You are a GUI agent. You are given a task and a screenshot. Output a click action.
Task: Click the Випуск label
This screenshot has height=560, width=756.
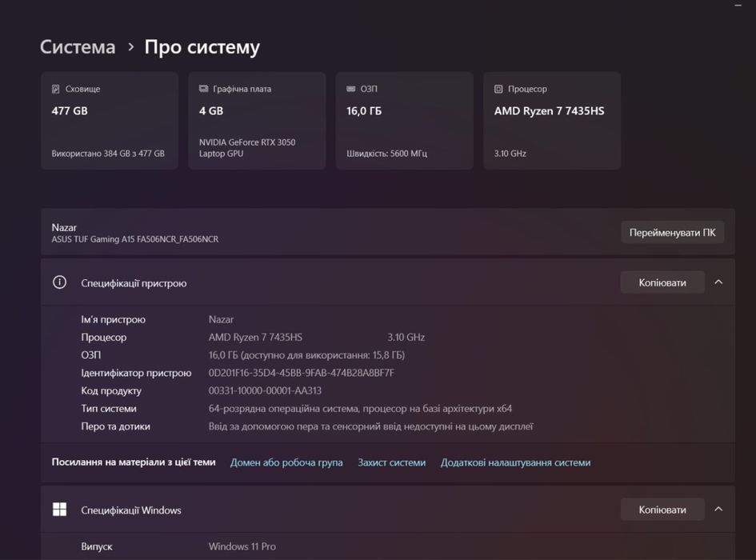(97, 546)
